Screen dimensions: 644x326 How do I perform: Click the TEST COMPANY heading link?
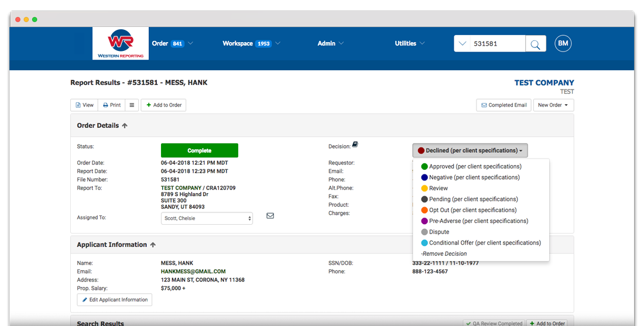544,83
